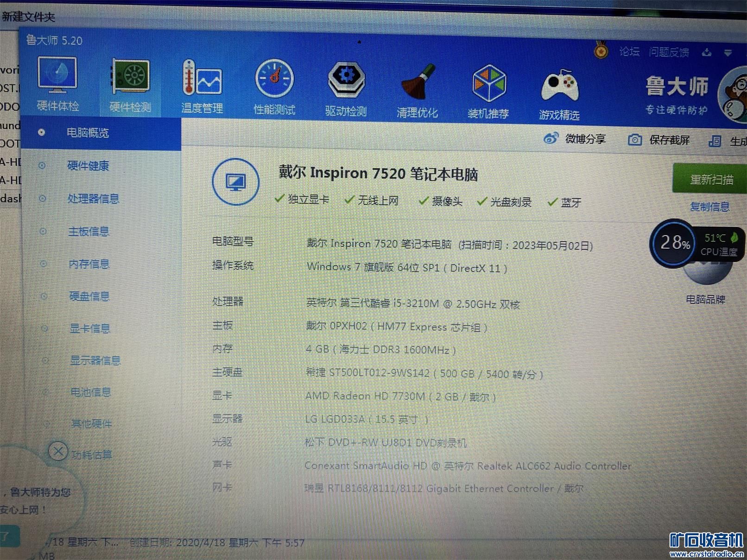
Task: Click the 蓝牙 feature check
Action: tap(564, 202)
